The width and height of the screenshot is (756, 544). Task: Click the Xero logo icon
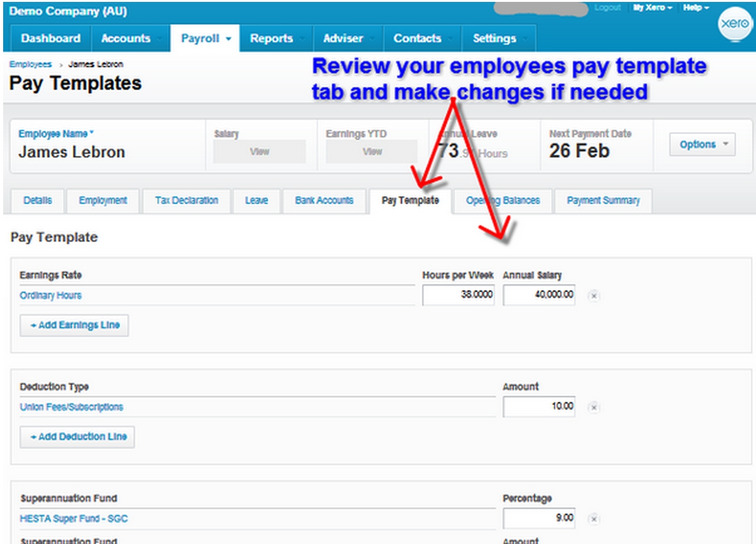click(735, 23)
